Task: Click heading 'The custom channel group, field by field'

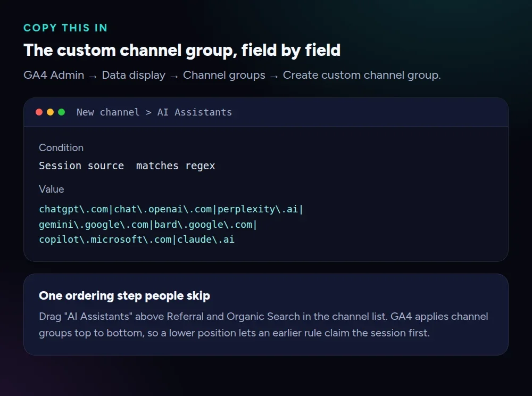Action: pyautogui.click(x=182, y=50)
